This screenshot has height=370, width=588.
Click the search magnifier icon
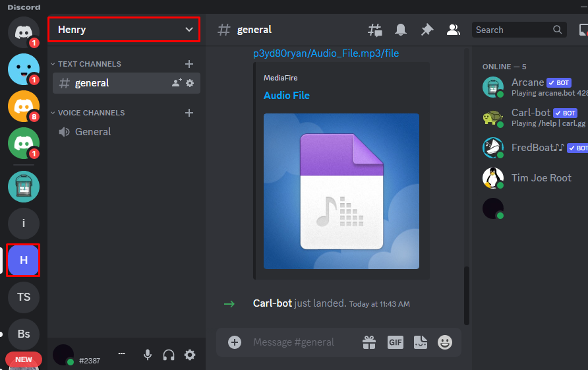pos(557,30)
